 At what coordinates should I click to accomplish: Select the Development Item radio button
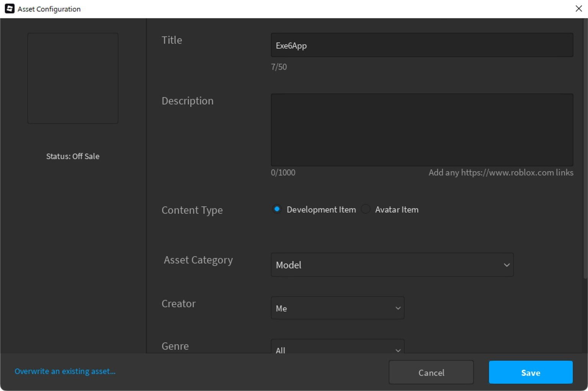(277, 209)
